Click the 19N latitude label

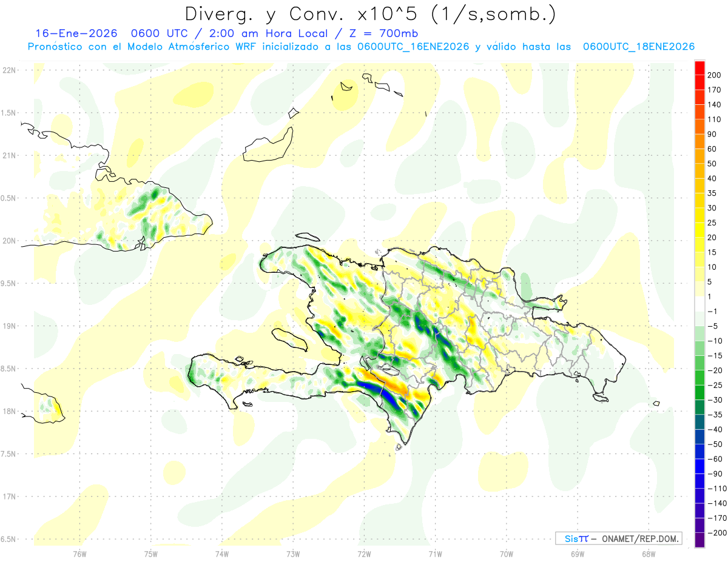pos(8,326)
